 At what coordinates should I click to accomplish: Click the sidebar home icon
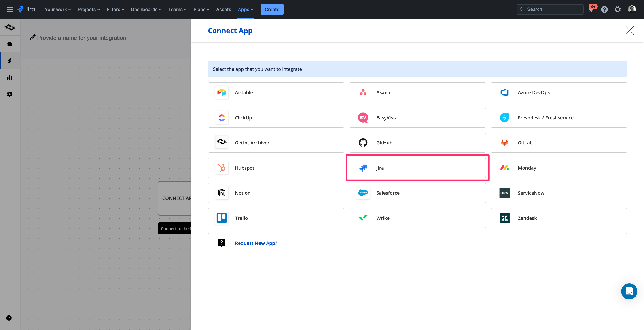tap(10, 44)
